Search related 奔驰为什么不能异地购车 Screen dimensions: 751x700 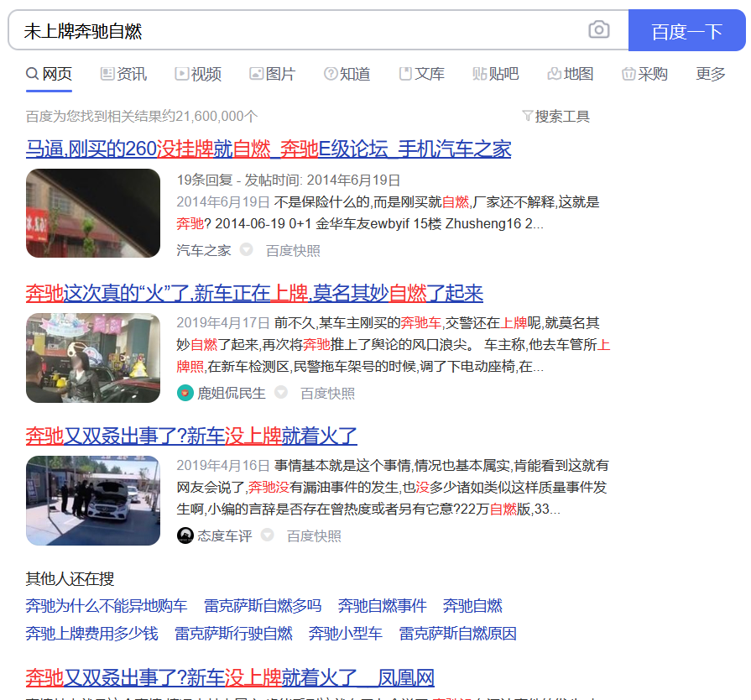coord(107,606)
